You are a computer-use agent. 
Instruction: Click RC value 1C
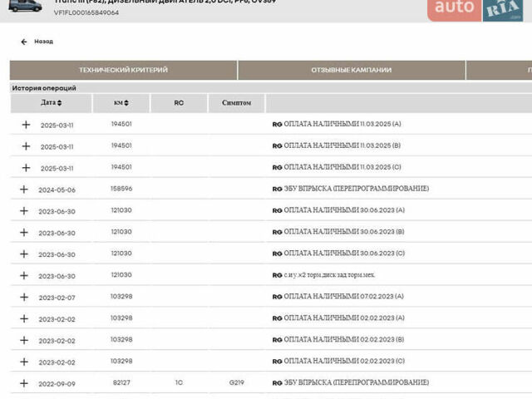point(179,382)
